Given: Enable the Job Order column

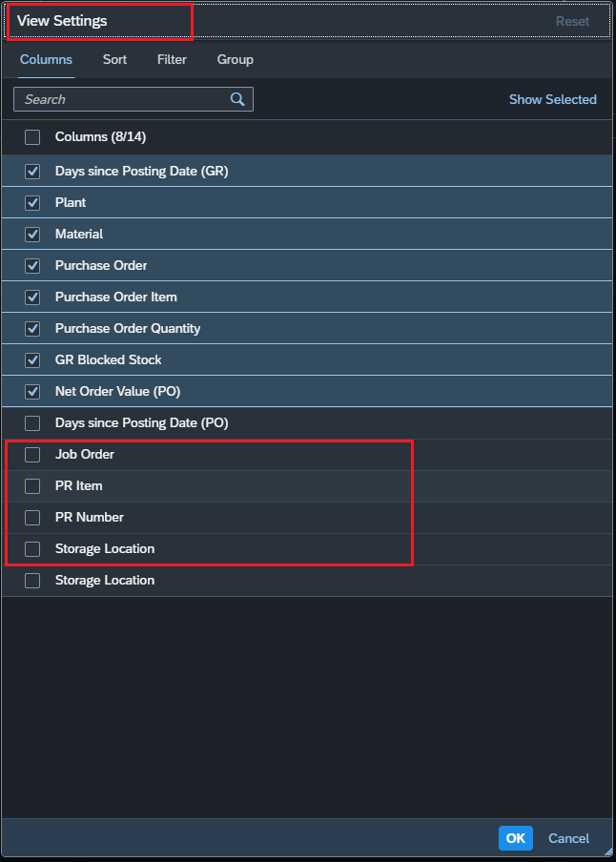Looking at the screenshot, I should pyautogui.click(x=32, y=455).
